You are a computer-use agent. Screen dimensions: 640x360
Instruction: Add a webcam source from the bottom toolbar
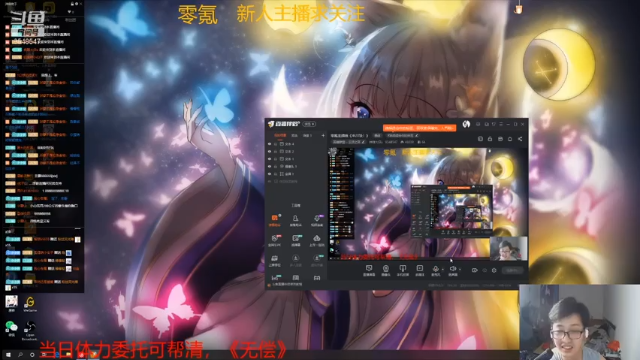tap(386, 270)
